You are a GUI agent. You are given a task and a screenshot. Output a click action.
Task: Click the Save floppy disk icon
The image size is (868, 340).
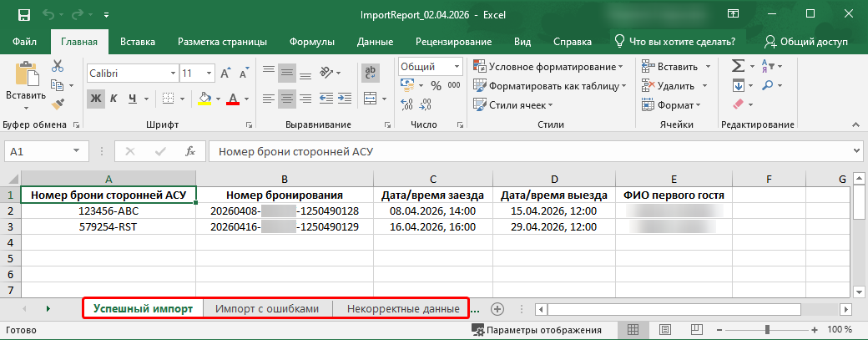(24, 15)
